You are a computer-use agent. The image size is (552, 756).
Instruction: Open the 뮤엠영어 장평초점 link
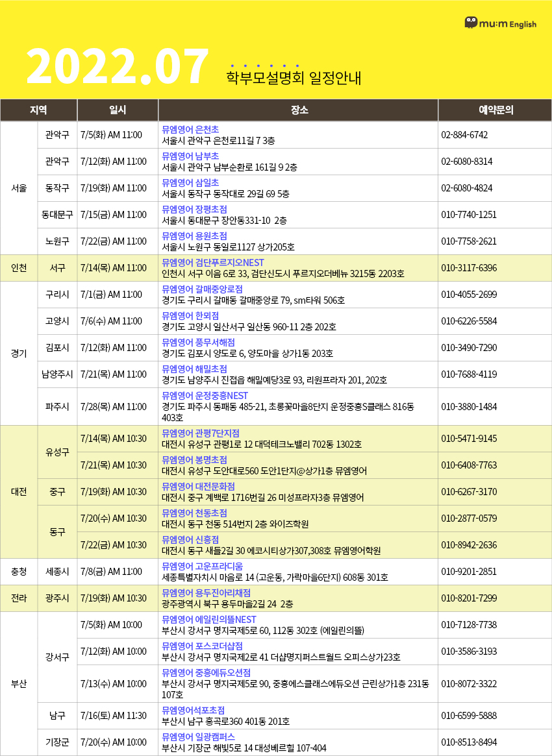(194, 209)
